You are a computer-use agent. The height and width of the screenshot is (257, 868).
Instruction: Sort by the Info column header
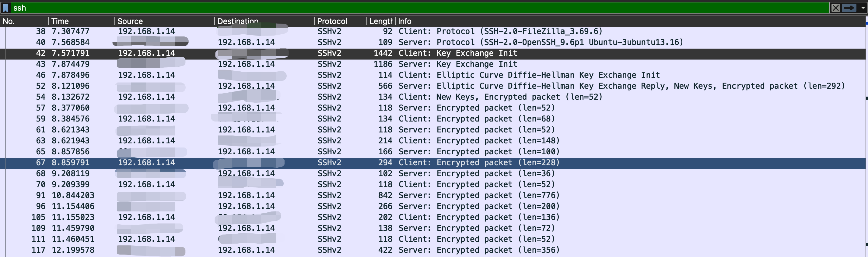tap(630, 21)
